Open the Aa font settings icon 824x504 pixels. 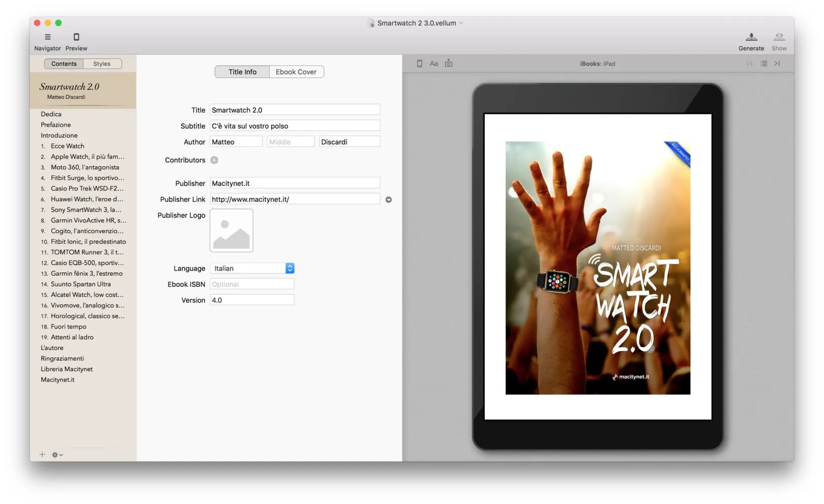[x=434, y=64]
